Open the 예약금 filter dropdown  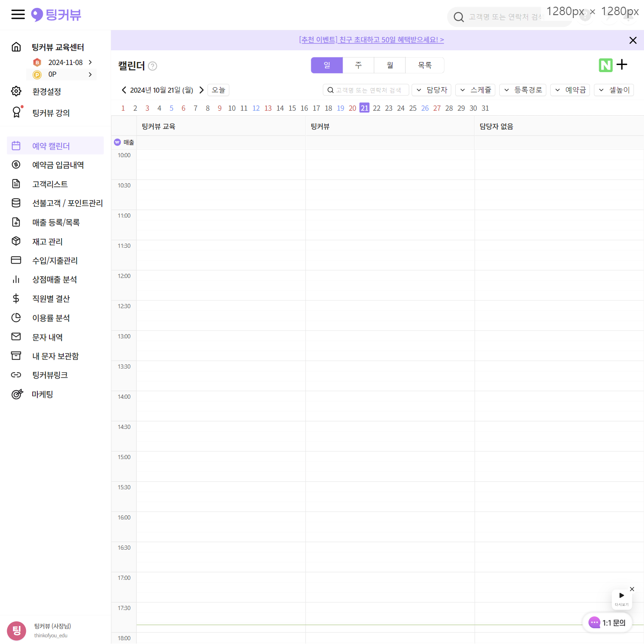click(570, 90)
